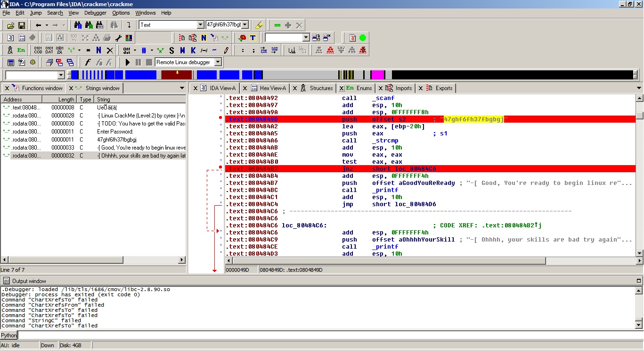Click the Python command input field

[x=330, y=335]
